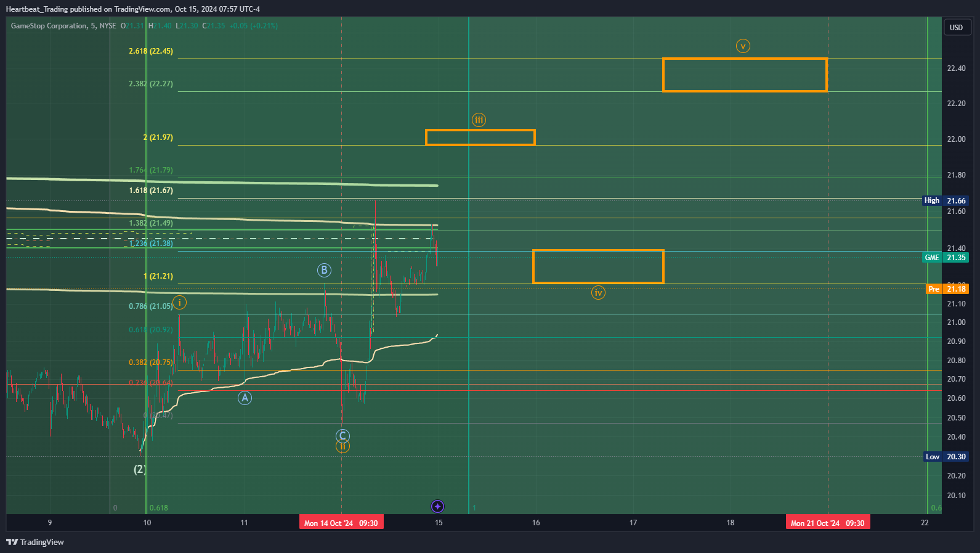Viewport: 980px width, 553px height.
Task: Click the blue circled A wave label
Action: click(245, 398)
